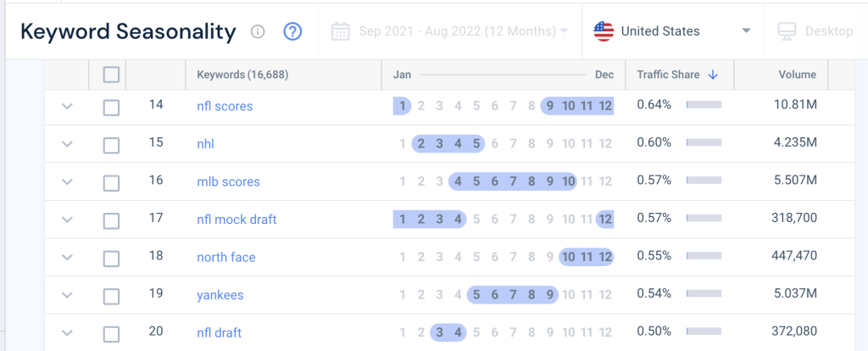Click the Desktop monitor icon

[787, 31]
